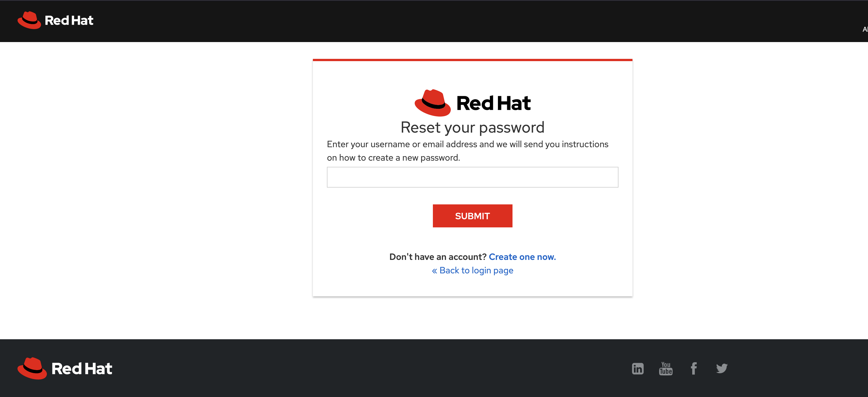The width and height of the screenshot is (868, 397).
Task: Click the red accent bar at form top
Action: point(472,59)
